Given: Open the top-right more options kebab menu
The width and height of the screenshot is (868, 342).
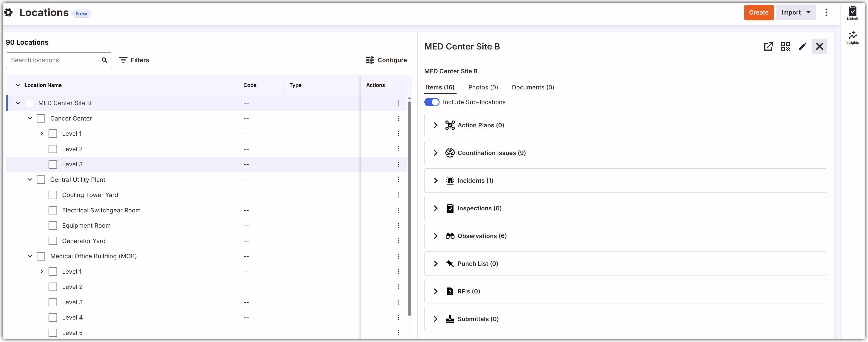Looking at the screenshot, I should click(x=826, y=13).
